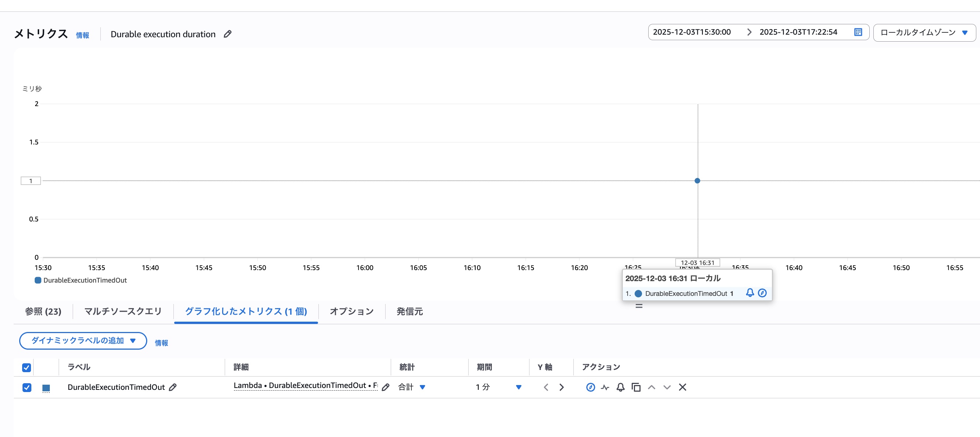Click the compass icon in the tooltip popup
The width and height of the screenshot is (980, 437).
click(x=762, y=293)
